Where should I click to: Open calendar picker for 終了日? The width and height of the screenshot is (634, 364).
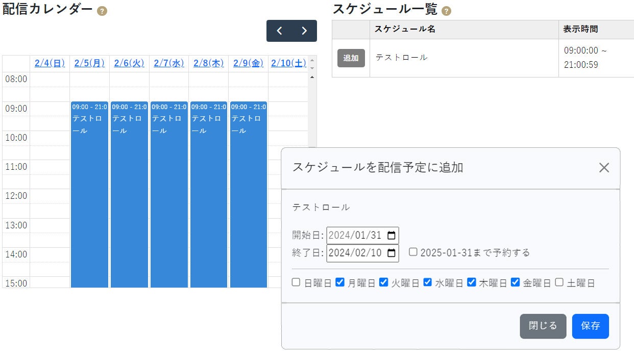(392, 253)
